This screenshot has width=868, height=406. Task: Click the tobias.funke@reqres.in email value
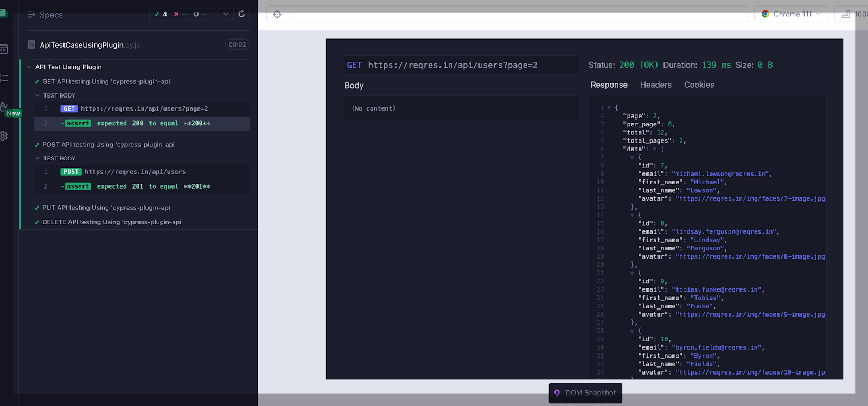click(x=716, y=290)
